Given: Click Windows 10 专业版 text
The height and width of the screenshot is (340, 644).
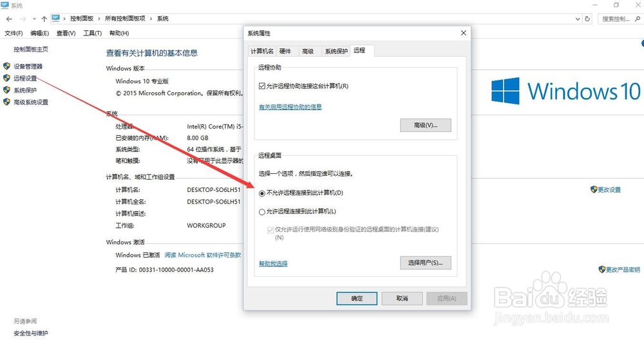Looking at the screenshot, I should [x=142, y=81].
